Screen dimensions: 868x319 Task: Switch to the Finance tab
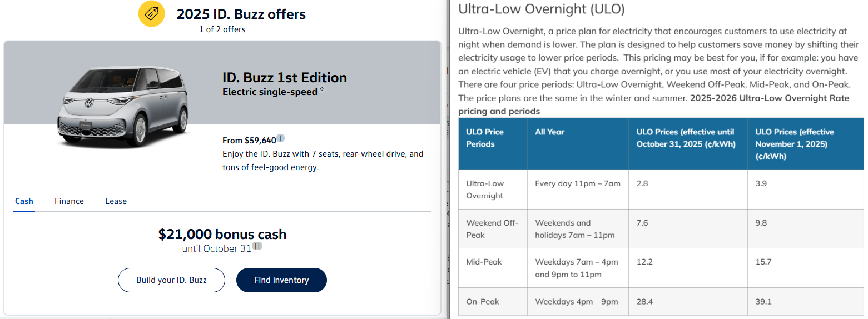tap(69, 201)
